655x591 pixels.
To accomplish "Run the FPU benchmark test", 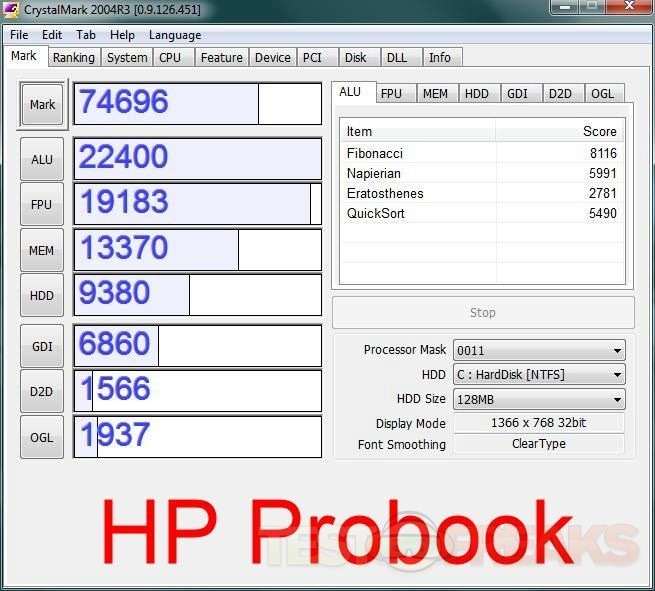I will [42, 205].
